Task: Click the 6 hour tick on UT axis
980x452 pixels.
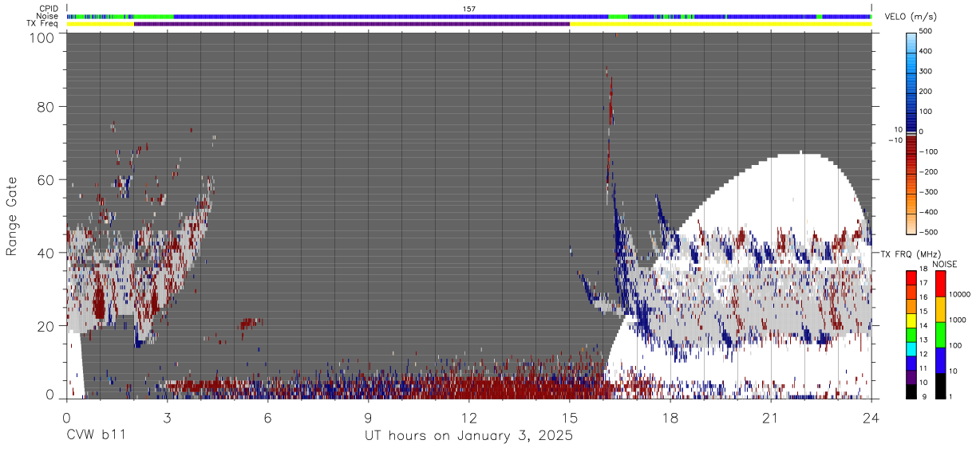Action: pos(268,417)
